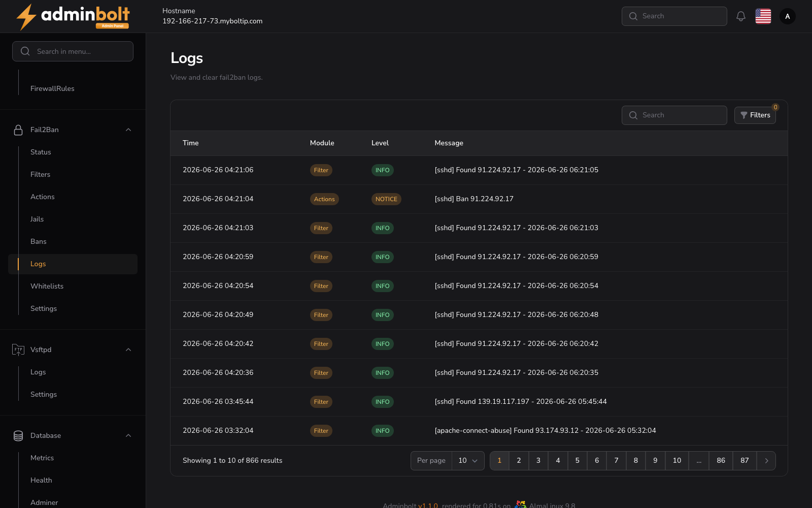Image resolution: width=812 pixels, height=508 pixels.
Task: Click time cell 2026-06-26 04:21:06
Action: [x=218, y=170]
